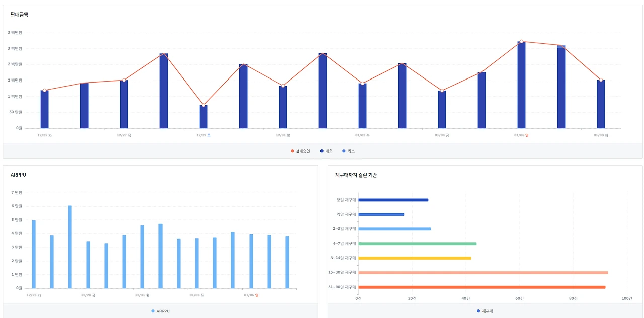Click the line data point at 01/08 화
Screen dimensions: 644x318
pos(601,80)
